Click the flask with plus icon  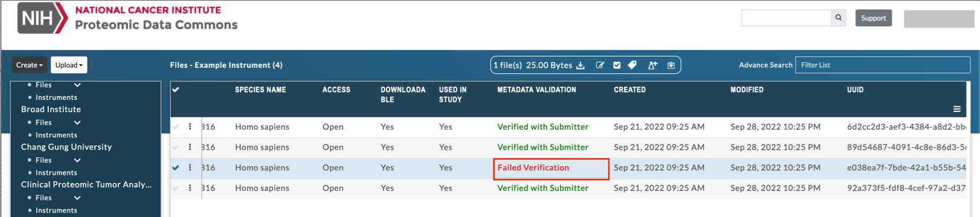tap(653, 65)
